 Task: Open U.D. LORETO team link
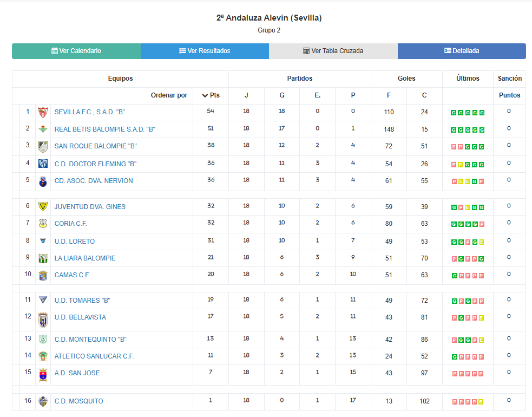(x=75, y=242)
